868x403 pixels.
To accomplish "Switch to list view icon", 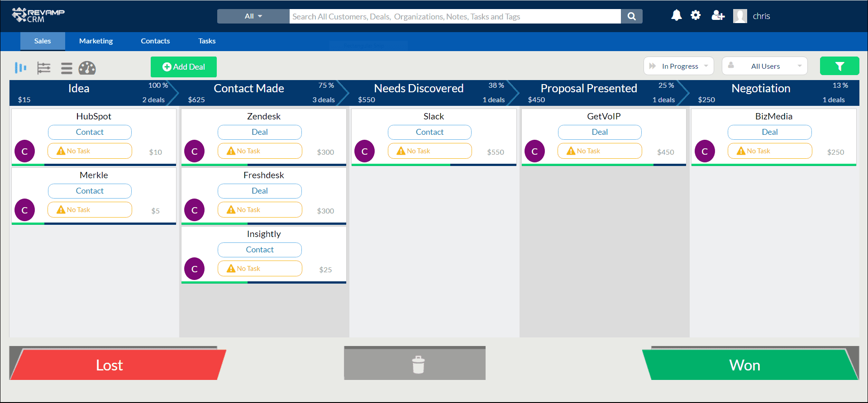I will tap(67, 68).
